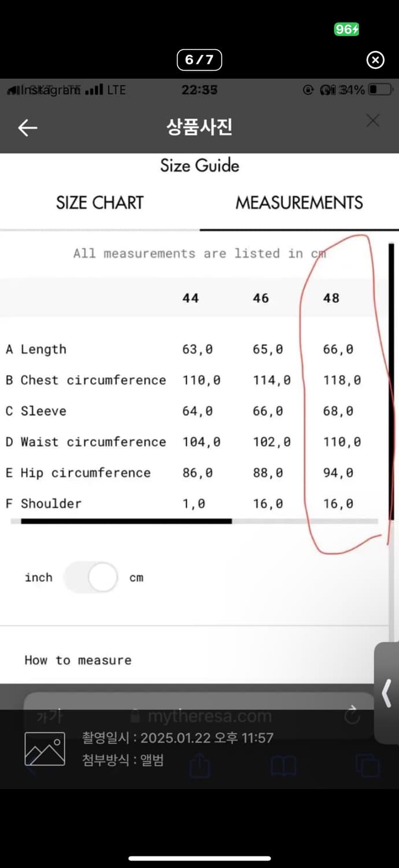
Task: Tap the 6/7 image counter badge
Action: (x=199, y=60)
